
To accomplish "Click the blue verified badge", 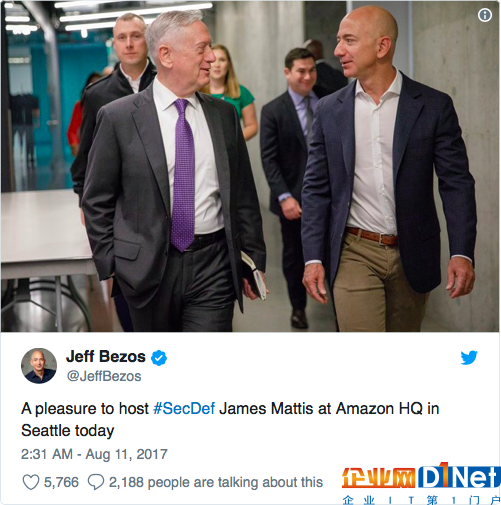I will [159, 358].
